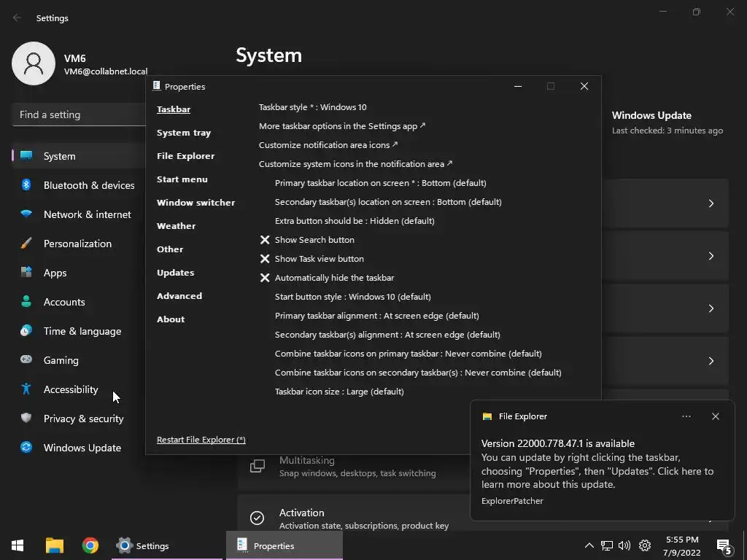Switch to Settings taskbar button
Image resolution: width=747 pixels, height=560 pixels.
coord(167,545)
